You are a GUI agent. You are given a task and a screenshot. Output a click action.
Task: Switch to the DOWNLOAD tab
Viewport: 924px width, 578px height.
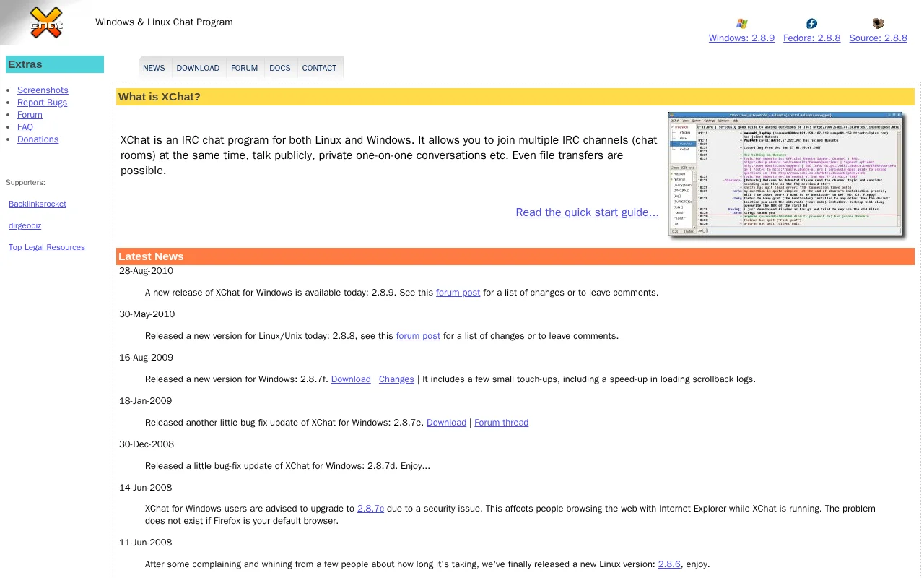pos(198,68)
